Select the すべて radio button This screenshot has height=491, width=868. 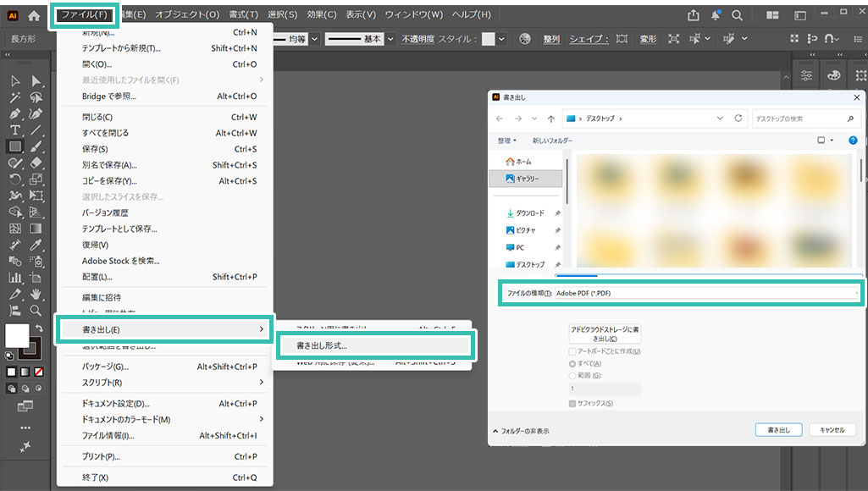tap(573, 363)
